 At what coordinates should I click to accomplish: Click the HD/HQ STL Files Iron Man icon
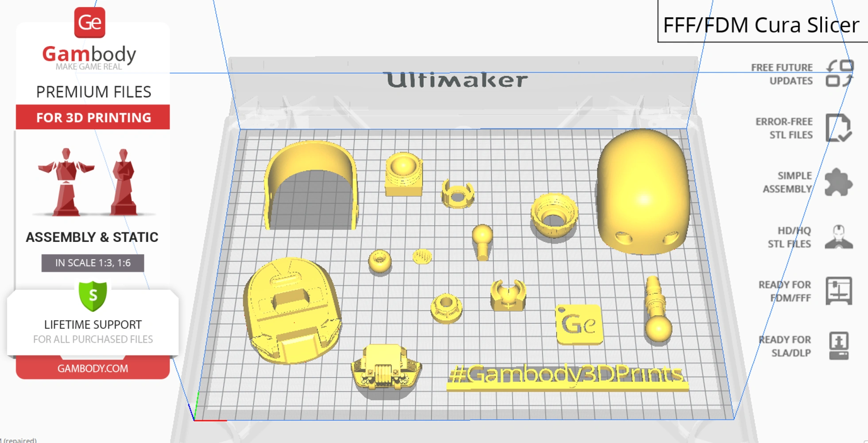(x=838, y=237)
